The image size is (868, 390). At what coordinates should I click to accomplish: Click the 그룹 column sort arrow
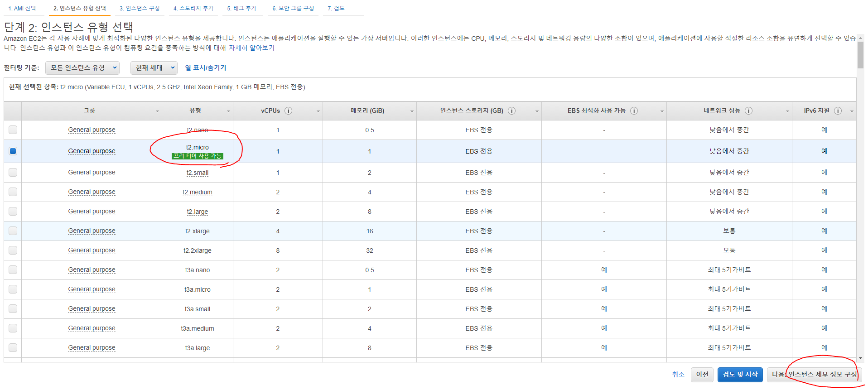(157, 111)
